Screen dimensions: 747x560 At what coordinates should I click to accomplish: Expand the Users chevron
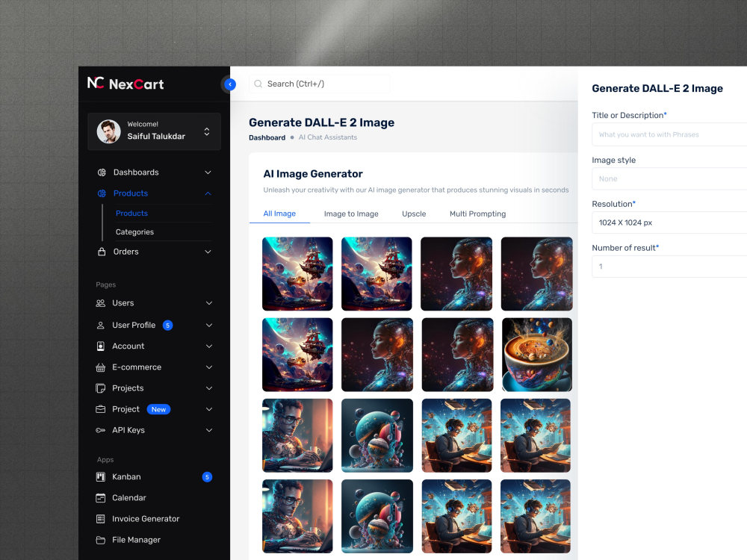(209, 303)
